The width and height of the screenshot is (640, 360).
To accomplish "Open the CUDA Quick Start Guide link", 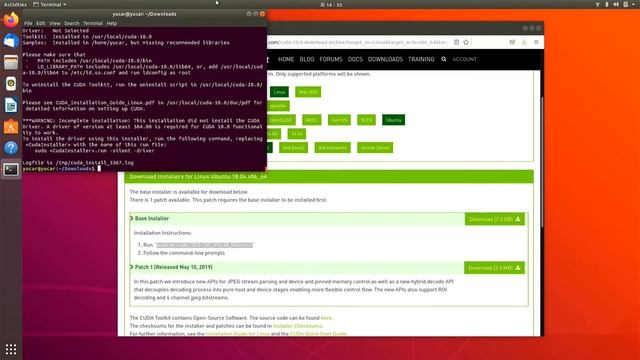I will tap(318, 334).
